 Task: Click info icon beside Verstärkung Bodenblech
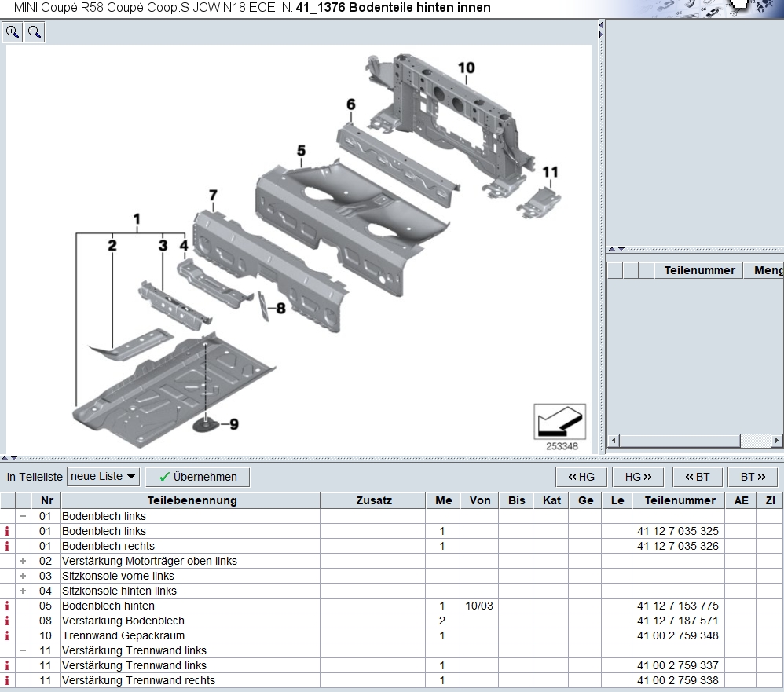point(7,621)
